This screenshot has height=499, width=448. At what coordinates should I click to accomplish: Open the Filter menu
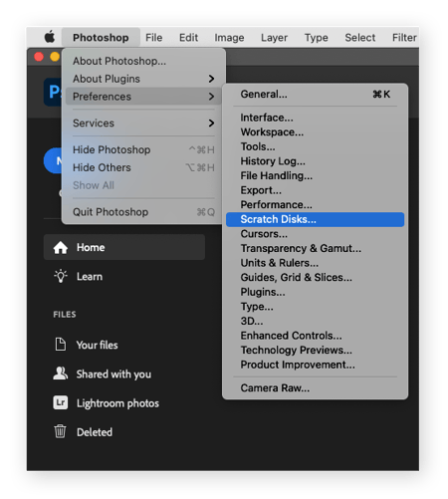[x=404, y=38]
